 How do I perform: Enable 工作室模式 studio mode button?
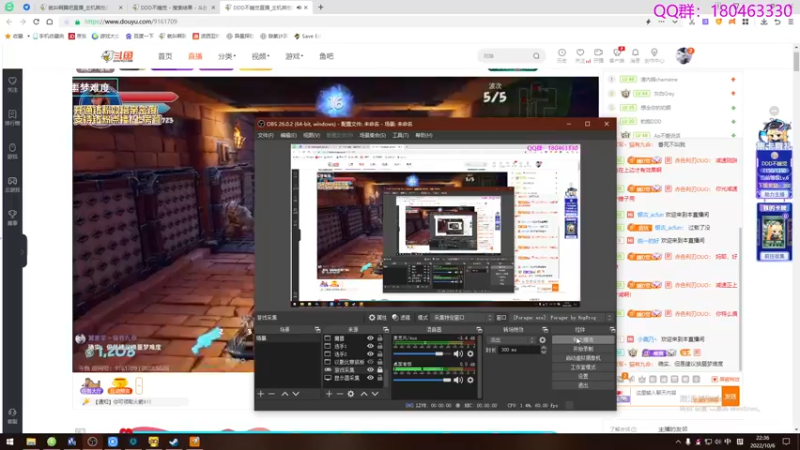(x=583, y=367)
